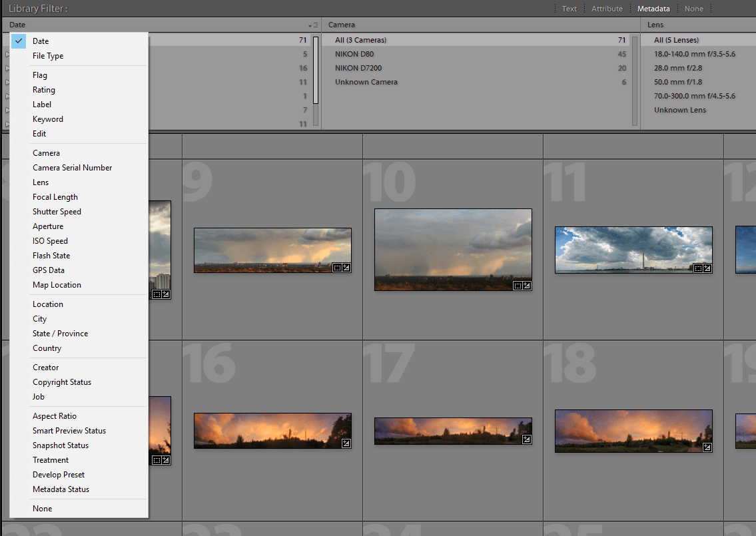Image resolution: width=756 pixels, height=536 pixels.
Task: Select Country menu option
Action: coord(79,348)
